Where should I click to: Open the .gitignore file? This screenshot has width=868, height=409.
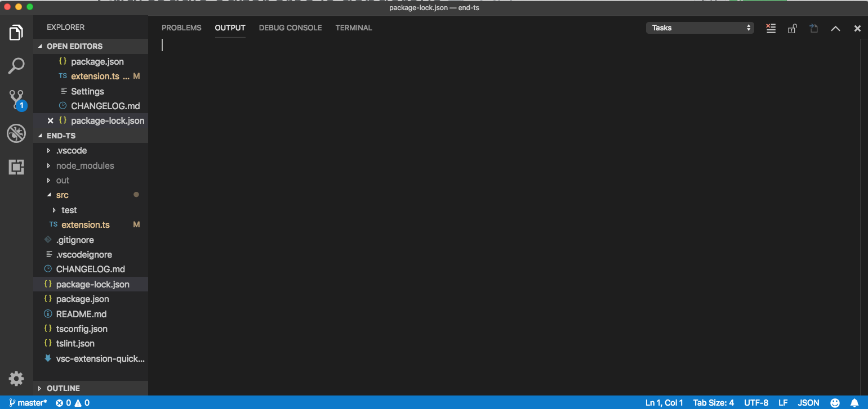click(x=91, y=240)
